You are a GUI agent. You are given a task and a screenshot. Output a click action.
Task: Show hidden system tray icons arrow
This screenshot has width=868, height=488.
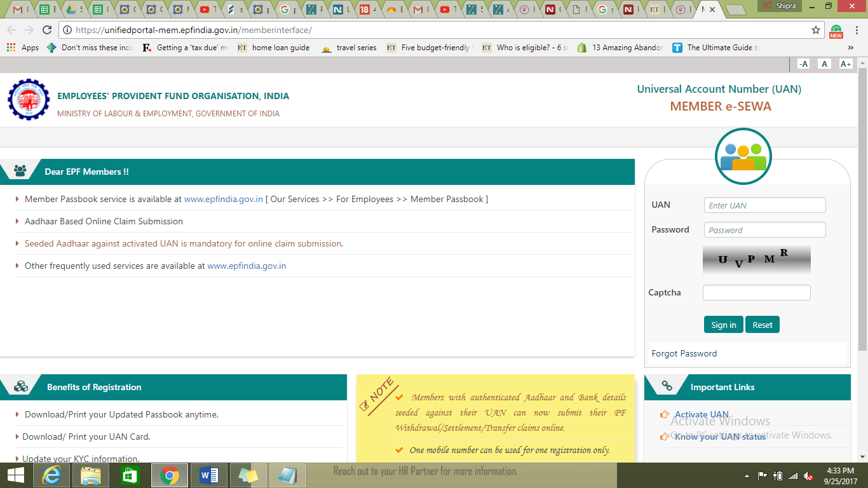point(747,476)
